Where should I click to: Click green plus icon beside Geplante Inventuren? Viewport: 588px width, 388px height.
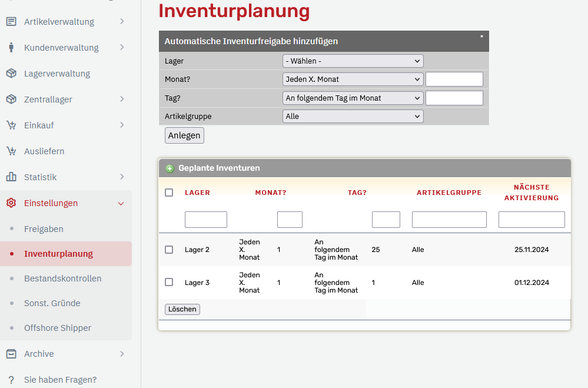tap(170, 168)
